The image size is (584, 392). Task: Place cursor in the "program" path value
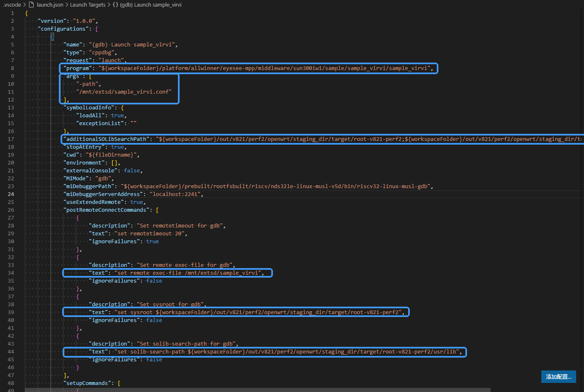[265, 68]
